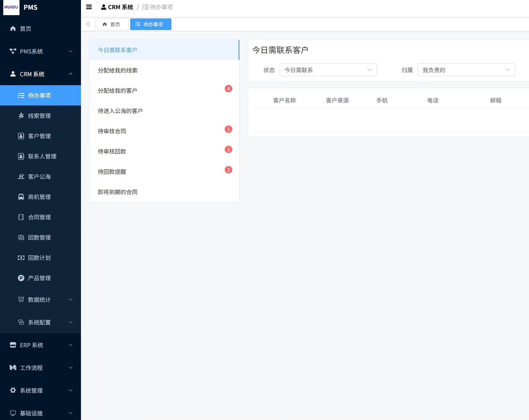Open 线索管理 from the sidebar
Image resolution: width=529 pixels, height=420 pixels.
click(x=39, y=116)
